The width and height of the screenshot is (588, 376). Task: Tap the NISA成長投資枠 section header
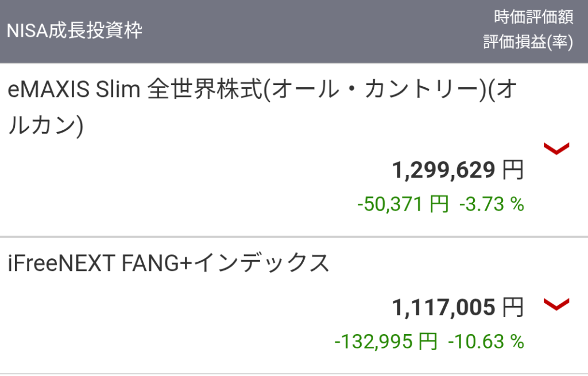(75, 30)
